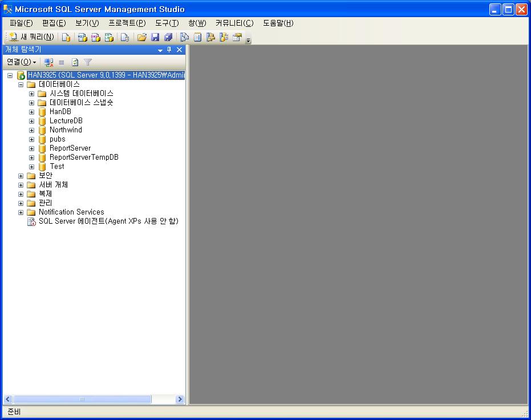
Task: Click the Summary page toolbar icon
Action: (197, 37)
